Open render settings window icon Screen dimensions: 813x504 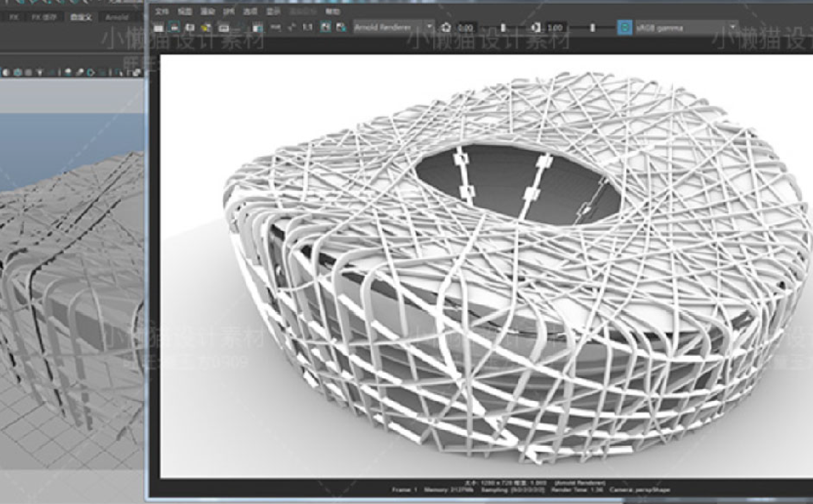258,28
